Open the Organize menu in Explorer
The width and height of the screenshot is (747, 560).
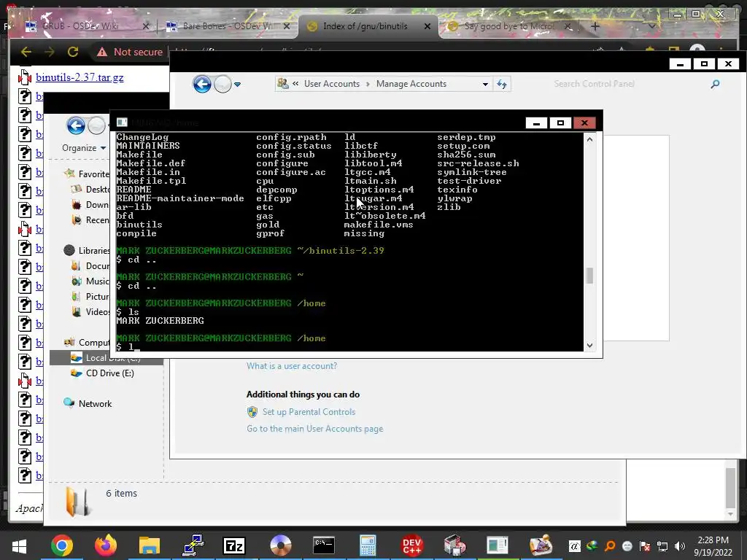click(x=84, y=148)
